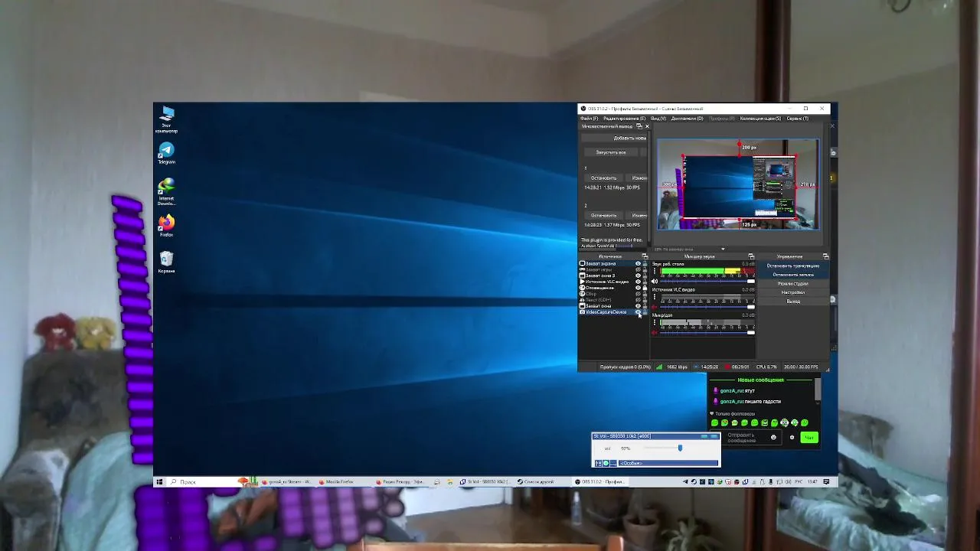This screenshot has height=551, width=980.
Task: Toggle lock on Захват экрана source
Action: 645,263
